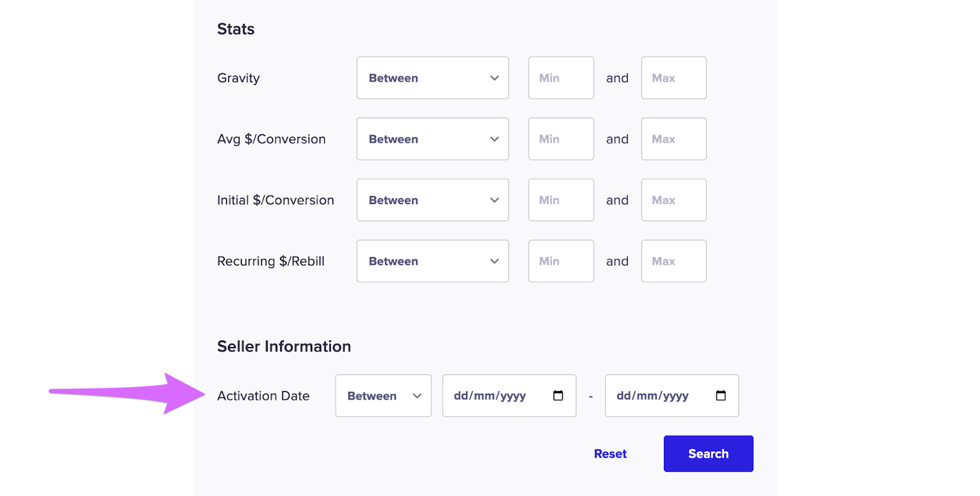Screen dimensions: 980x496
Task: Open the Activation Date Between dropdown
Action: 383,396
